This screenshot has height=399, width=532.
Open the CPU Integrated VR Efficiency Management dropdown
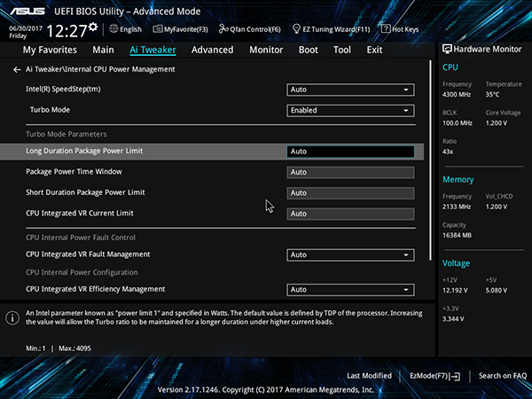click(x=350, y=290)
